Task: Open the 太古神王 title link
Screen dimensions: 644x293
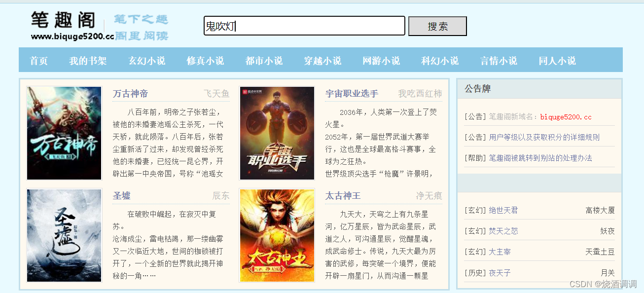Action: tap(343, 196)
